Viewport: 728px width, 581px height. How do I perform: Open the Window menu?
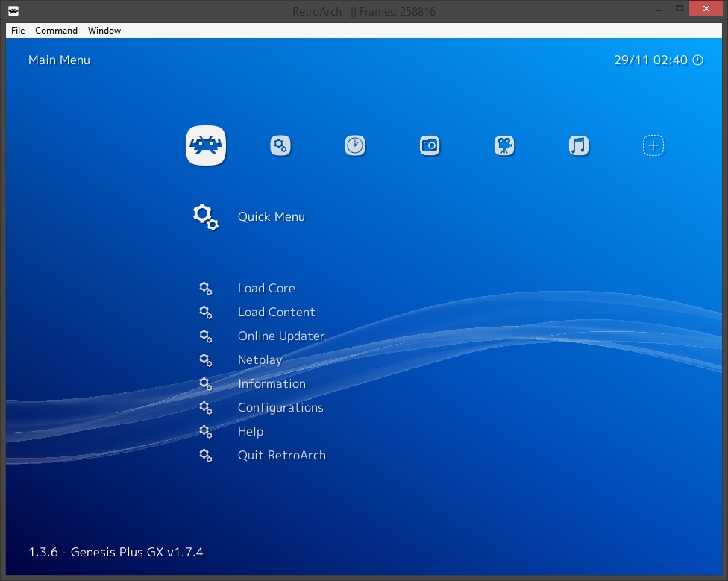[104, 31]
